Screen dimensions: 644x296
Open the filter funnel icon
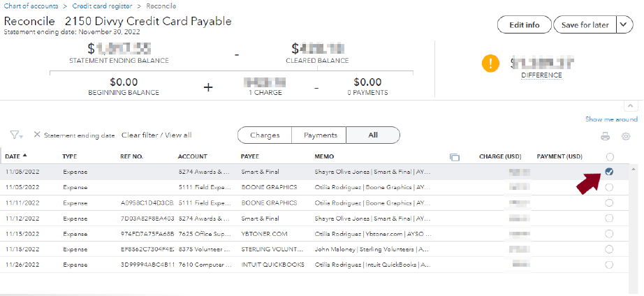15,135
